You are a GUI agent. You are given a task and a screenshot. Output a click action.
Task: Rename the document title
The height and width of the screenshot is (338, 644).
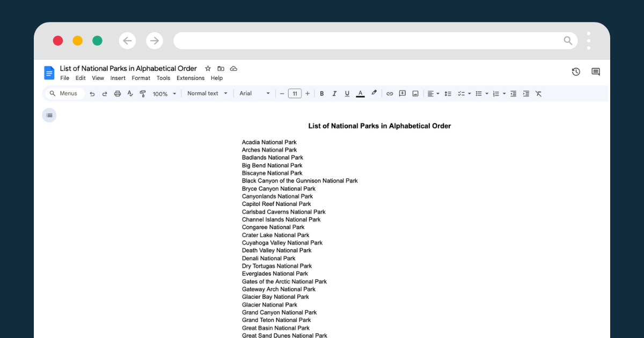(128, 69)
